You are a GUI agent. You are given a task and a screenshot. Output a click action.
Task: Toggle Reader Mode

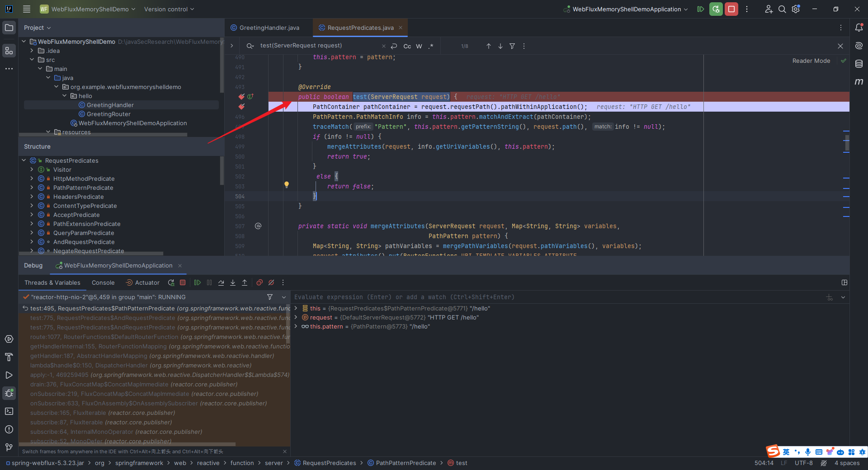(x=811, y=61)
